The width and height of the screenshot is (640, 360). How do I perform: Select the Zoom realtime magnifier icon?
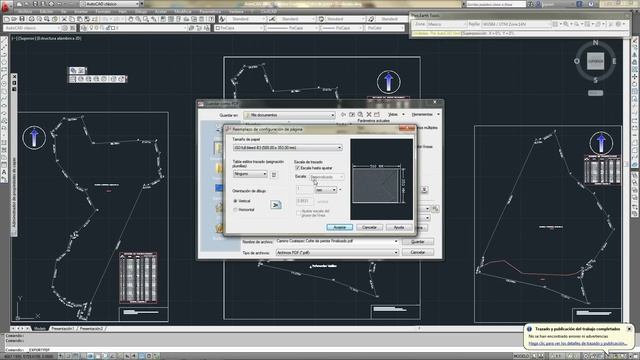click(x=138, y=19)
